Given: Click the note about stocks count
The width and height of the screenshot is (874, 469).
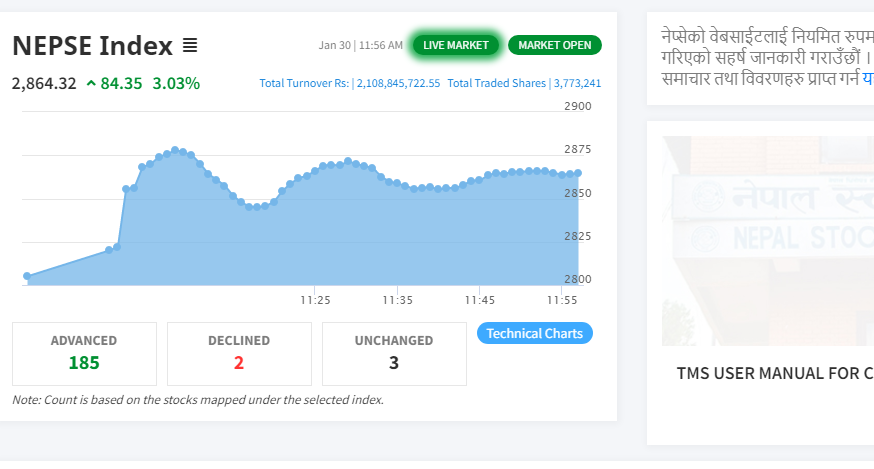Looking at the screenshot, I should tap(198, 400).
